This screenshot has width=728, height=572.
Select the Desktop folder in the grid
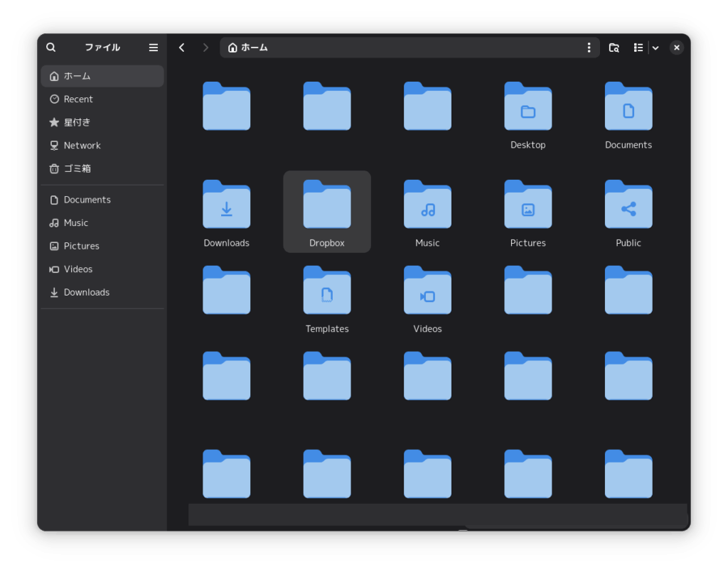tap(528, 116)
